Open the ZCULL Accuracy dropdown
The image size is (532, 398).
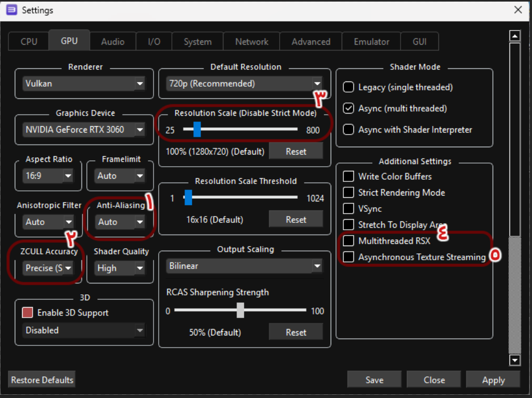point(48,268)
